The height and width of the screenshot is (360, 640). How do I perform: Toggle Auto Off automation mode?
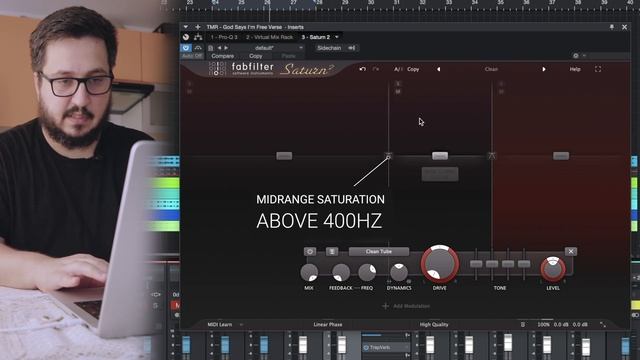click(191, 56)
